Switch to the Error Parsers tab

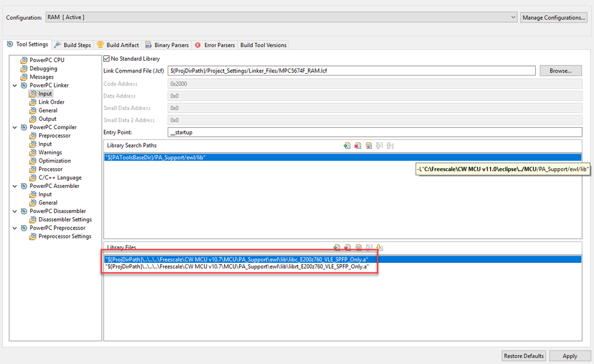[x=215, y=45]
